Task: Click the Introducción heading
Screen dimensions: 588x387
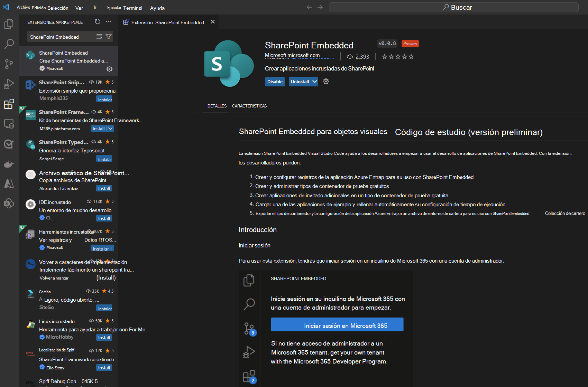Action: coord(258,230)
